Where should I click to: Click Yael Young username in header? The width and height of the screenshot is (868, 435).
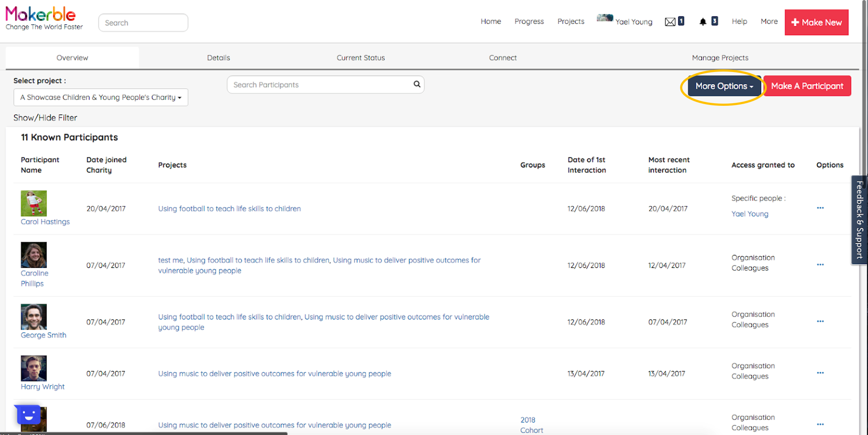click(634, 22)
